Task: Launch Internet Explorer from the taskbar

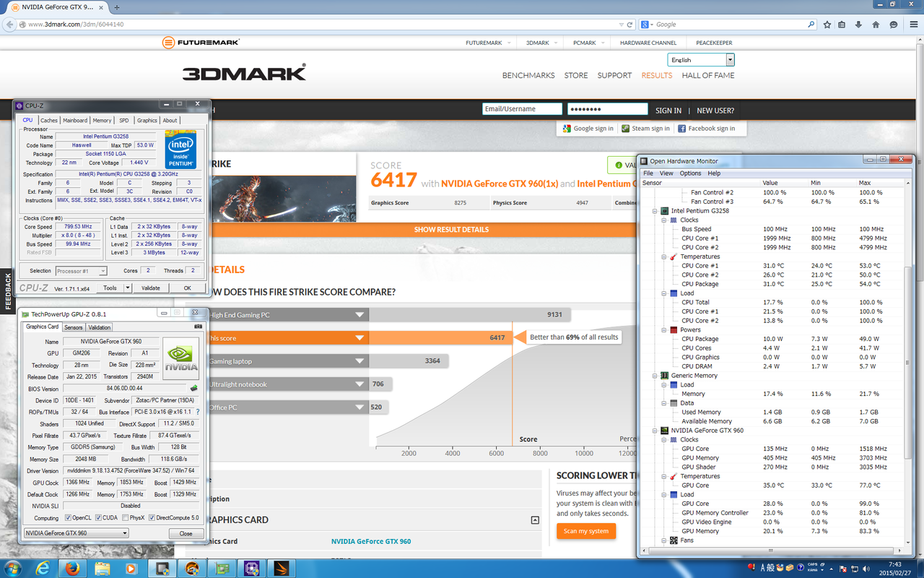Action: coord(43,568)
